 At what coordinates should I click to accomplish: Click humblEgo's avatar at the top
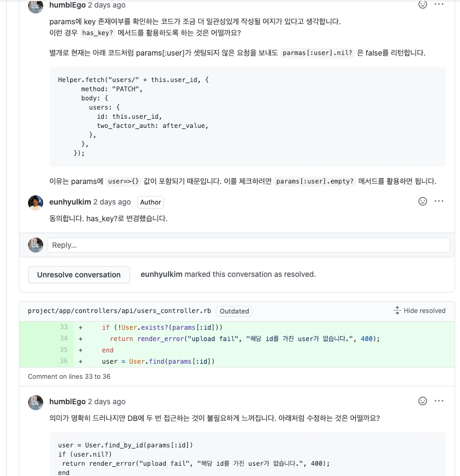[x=36, y=6]
